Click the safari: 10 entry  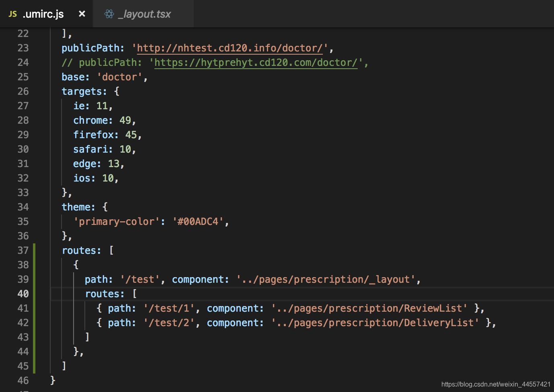point(105,149)
